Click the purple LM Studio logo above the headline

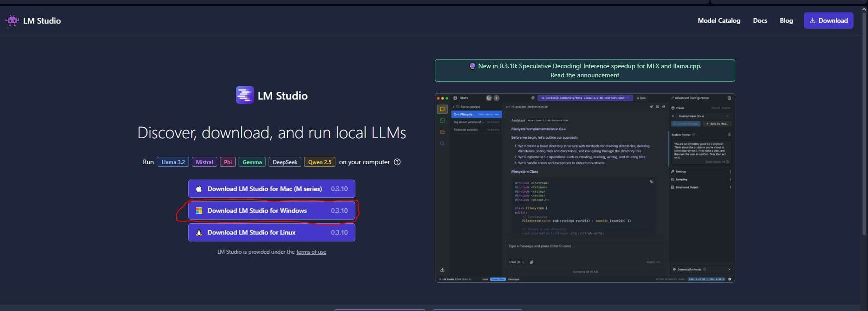[244, 95]
